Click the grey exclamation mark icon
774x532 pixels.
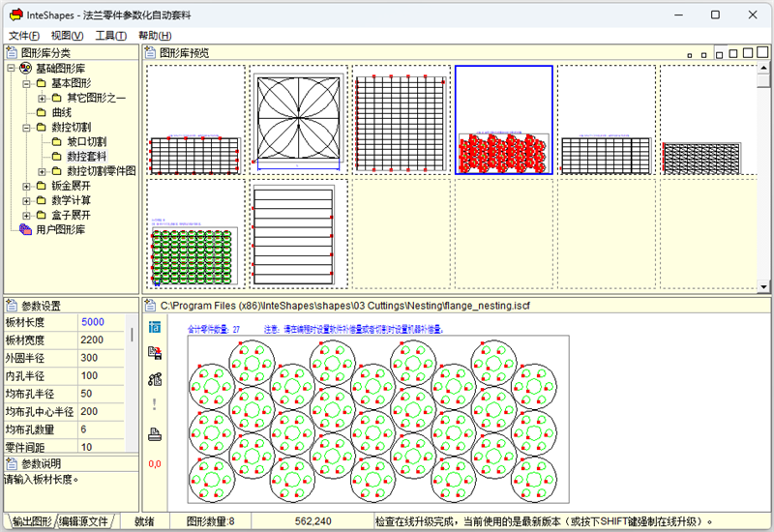tap(155, 404)
